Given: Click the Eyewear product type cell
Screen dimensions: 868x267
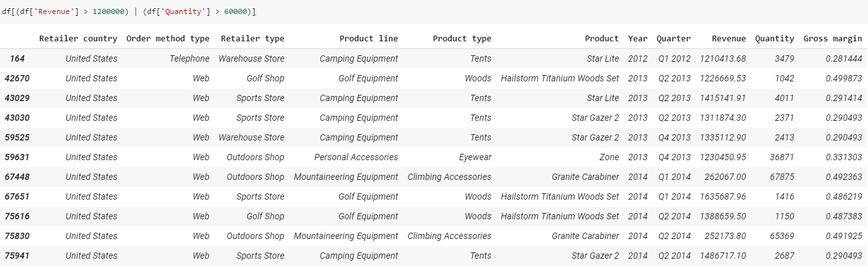Looking at the screenshot, I should 475,157.
